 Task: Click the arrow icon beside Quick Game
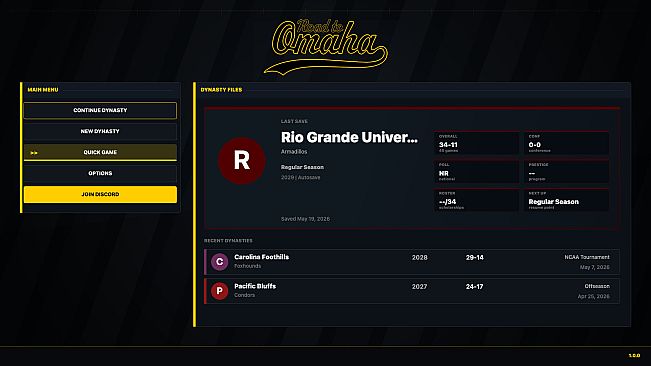[34, 153]
